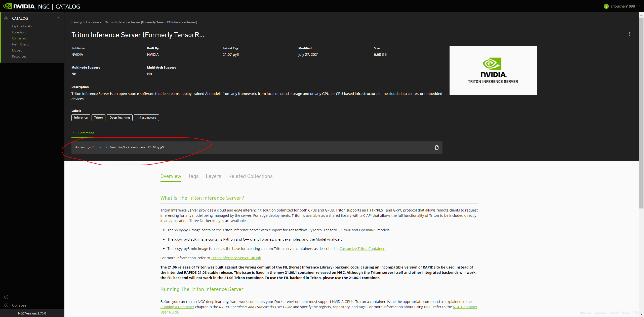Viewport: 644px width, 317px height.
Task: Open the help question mark icon
Action: pyautogui.click(x=6, y=297)
